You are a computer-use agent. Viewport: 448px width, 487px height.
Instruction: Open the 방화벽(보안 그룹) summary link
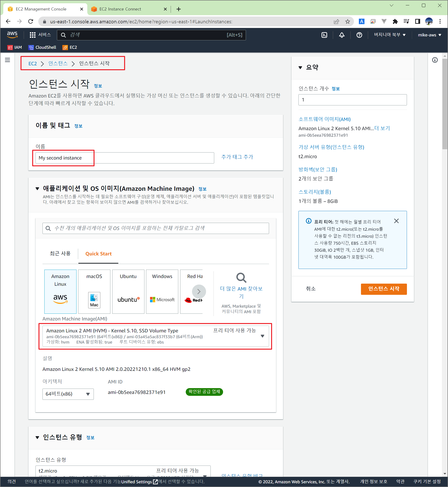tap(318, 169)
